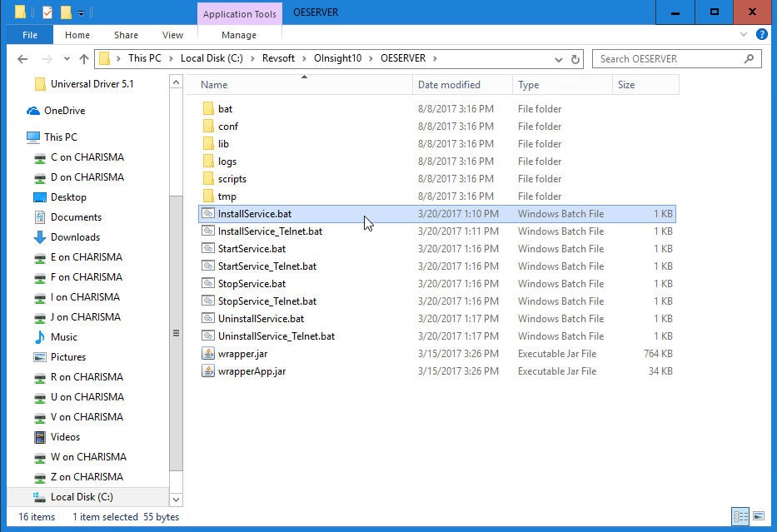The width and height of the screenshot is (777, 532).
Task: Click the Search OESERVER box
Action: point(676,59)
